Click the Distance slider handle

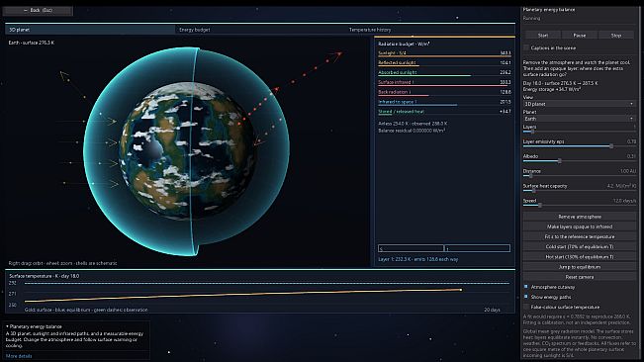tap(530, 176)
